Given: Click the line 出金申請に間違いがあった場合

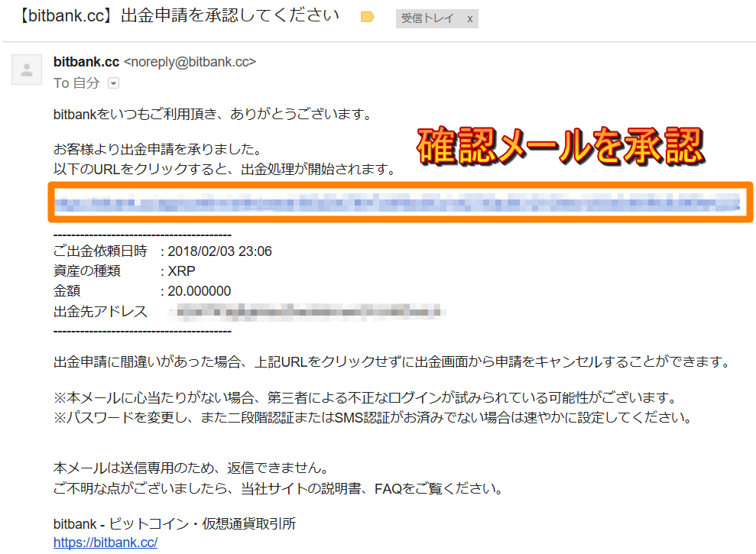Looking at the screenshot, I should [x=393, y=361].
